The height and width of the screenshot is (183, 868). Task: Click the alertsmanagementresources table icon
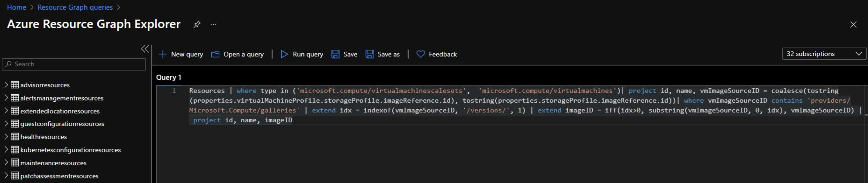[x=15, y=98]
